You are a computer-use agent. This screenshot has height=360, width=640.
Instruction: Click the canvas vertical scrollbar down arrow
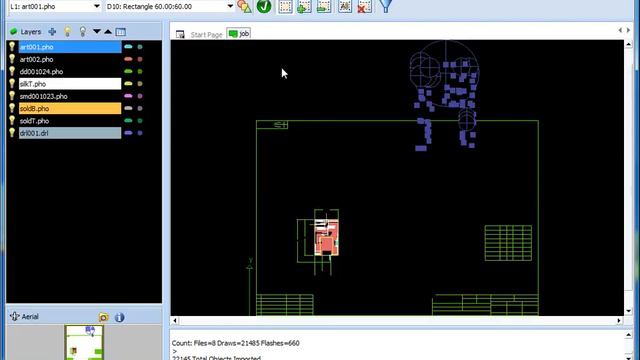coord(629,311)
